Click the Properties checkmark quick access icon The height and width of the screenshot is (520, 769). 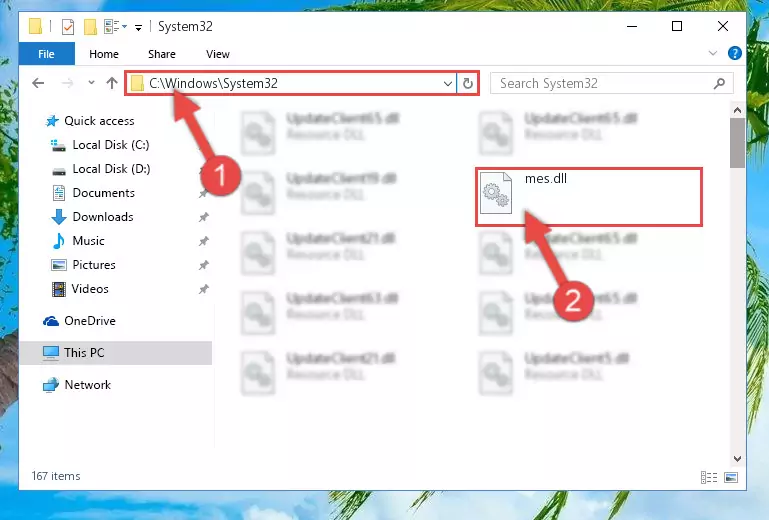coord(68,27)
